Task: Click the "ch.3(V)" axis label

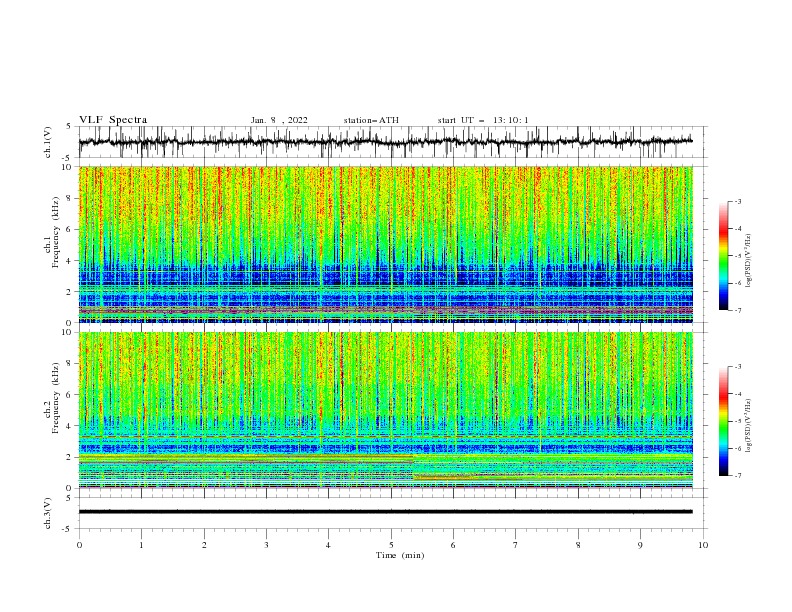Action: point(48,513)
